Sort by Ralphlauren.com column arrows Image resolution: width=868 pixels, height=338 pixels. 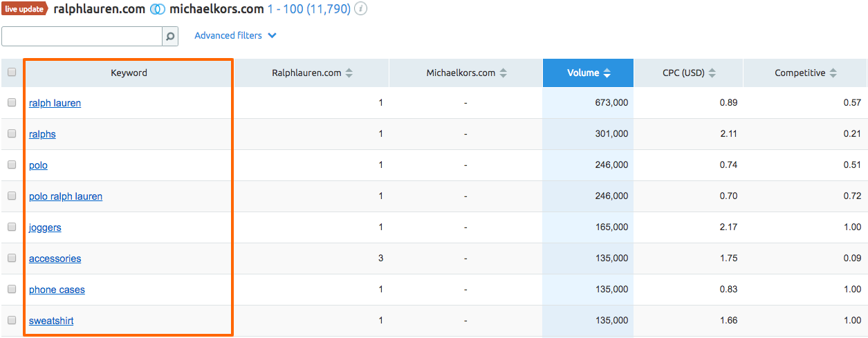[349, 73]
